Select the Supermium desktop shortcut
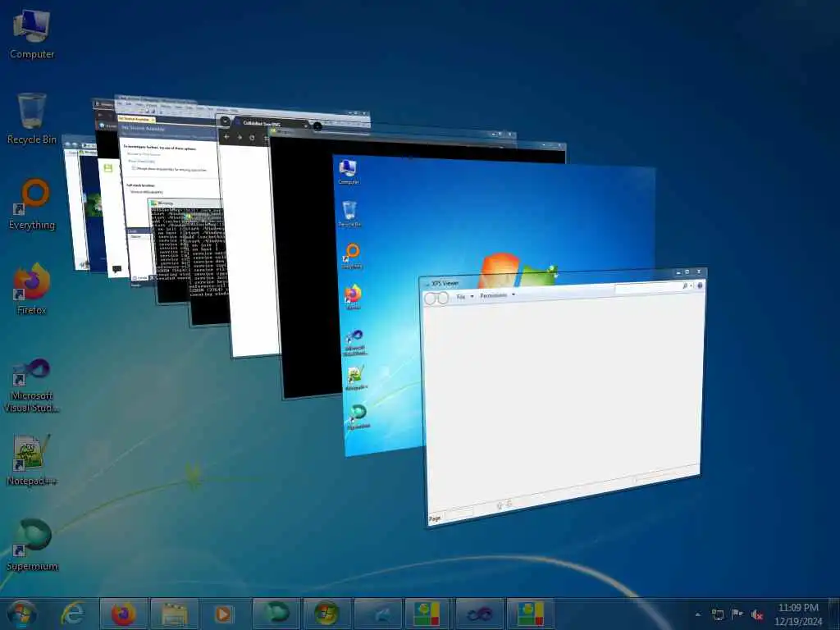Screen dimensions: 840x630 (x=32, y=546)
